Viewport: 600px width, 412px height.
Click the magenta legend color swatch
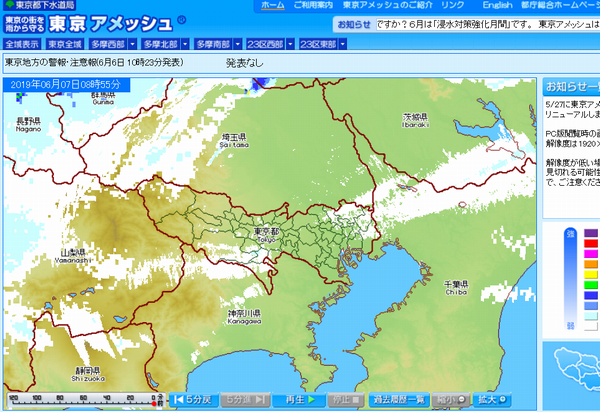click(x=590, y=254)
